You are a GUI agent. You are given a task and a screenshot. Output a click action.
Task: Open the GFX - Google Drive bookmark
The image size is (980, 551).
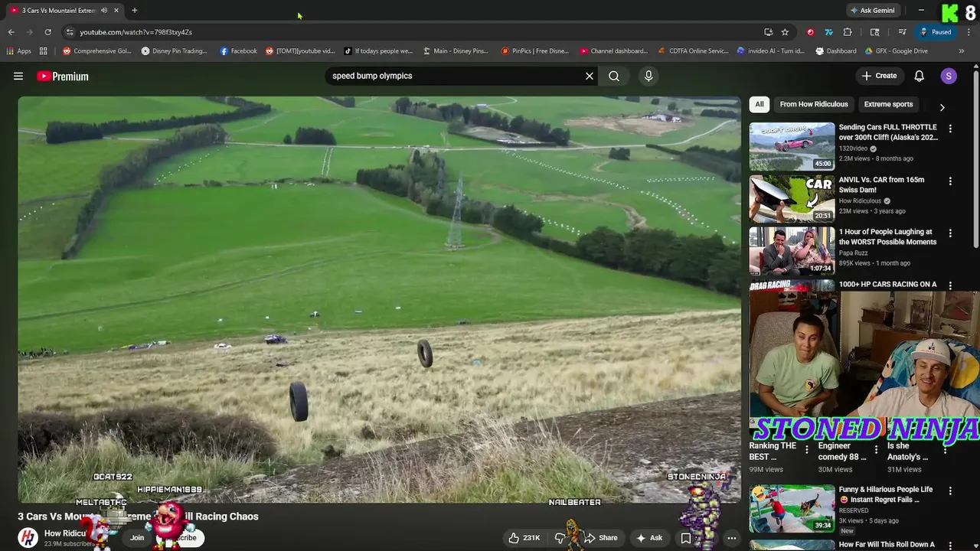tap(896, 51)
